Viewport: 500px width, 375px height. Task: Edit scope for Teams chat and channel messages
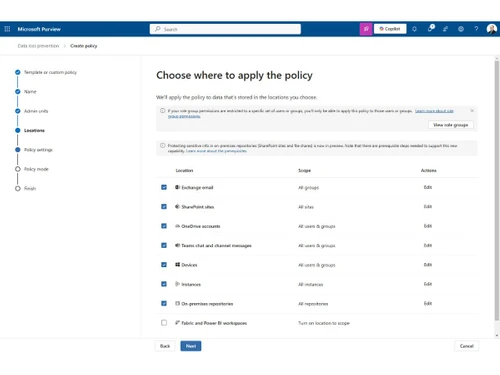point(428,245)
